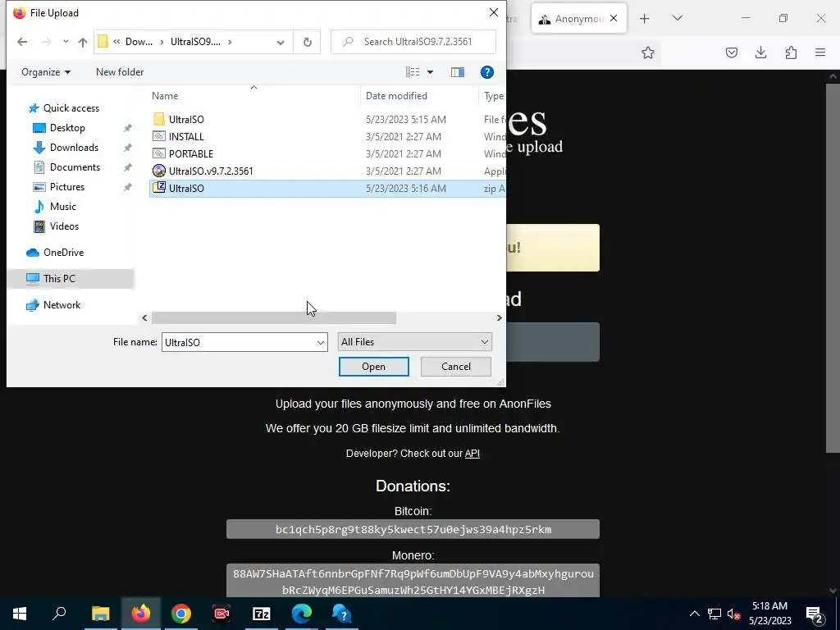The image size is (840, 630).
Task: Open the Firefox Downloads panel
Action: 760,52
